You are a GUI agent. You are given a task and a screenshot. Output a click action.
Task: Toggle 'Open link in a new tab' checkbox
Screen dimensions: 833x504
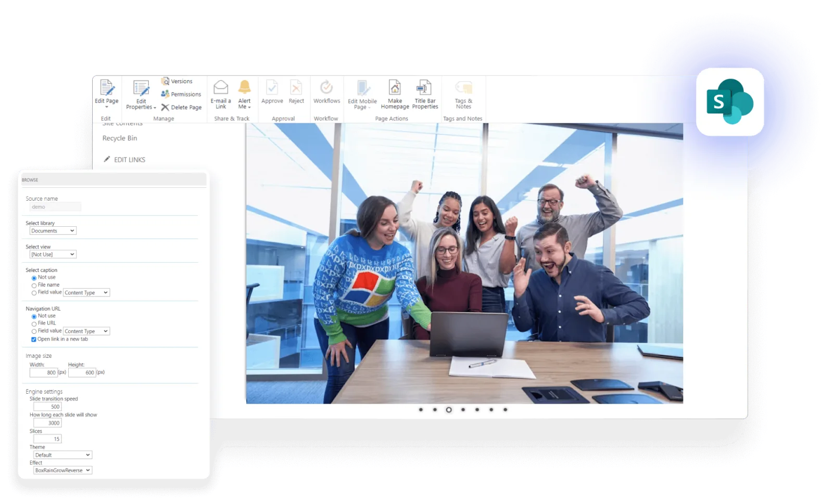point(34,339)
